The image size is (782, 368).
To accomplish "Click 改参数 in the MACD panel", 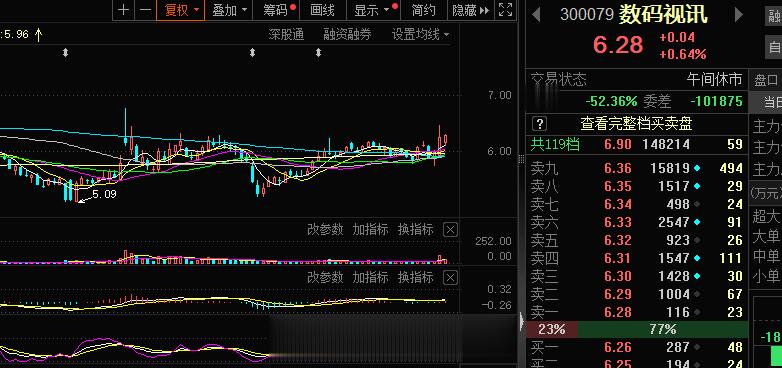I will pos(325,277).
